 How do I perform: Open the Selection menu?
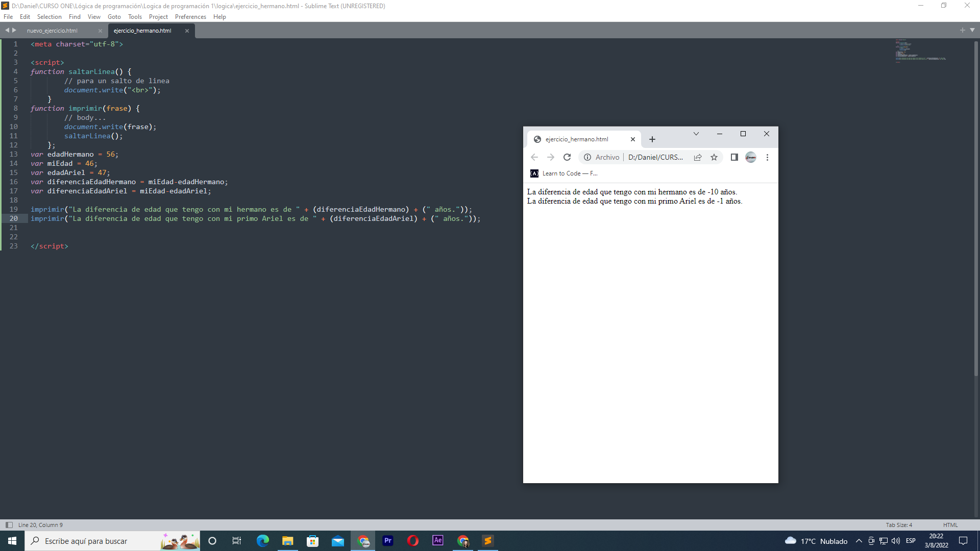click(50, 17)
